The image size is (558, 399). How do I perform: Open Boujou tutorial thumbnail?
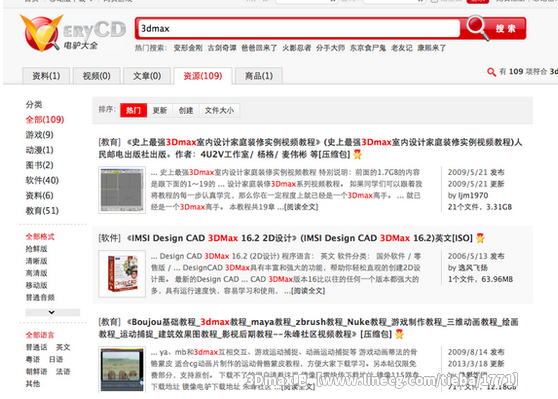[122, 369]
